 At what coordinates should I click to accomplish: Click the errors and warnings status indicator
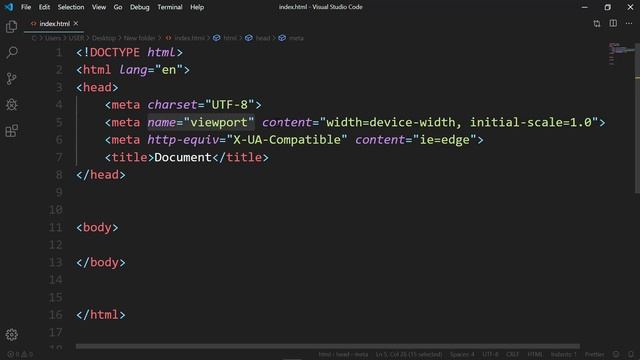pyautogui.click(x=20, y=354)
